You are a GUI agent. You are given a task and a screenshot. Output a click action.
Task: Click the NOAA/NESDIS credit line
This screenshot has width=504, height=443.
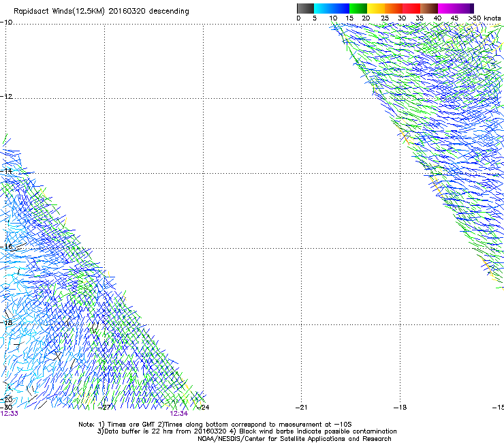coord(294,438)
